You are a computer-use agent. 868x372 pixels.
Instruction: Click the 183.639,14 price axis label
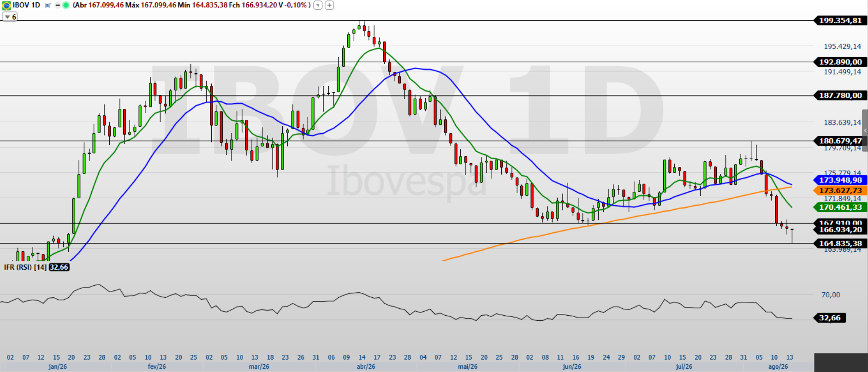(842, 123)
